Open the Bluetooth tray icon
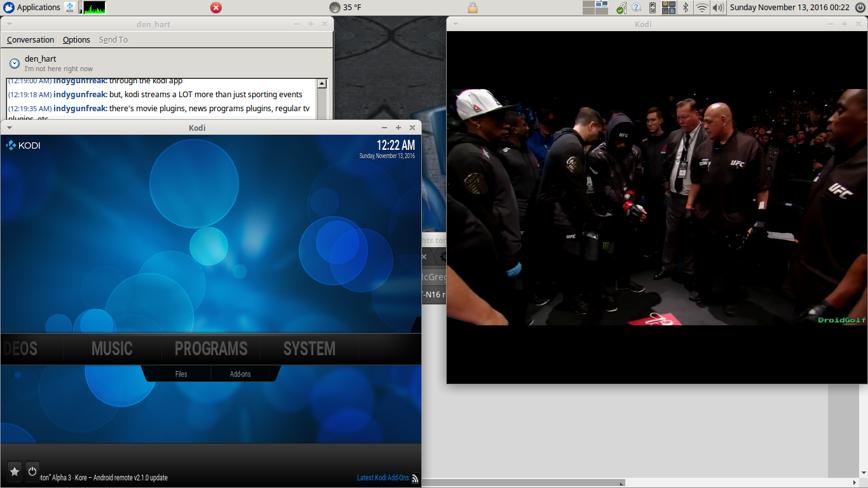The image size is (868, 488). coord(685,8)
